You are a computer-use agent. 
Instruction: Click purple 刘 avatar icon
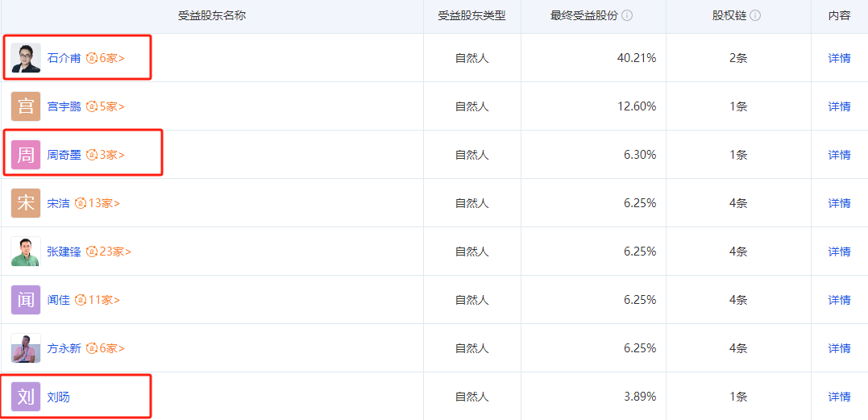(26, 397)
